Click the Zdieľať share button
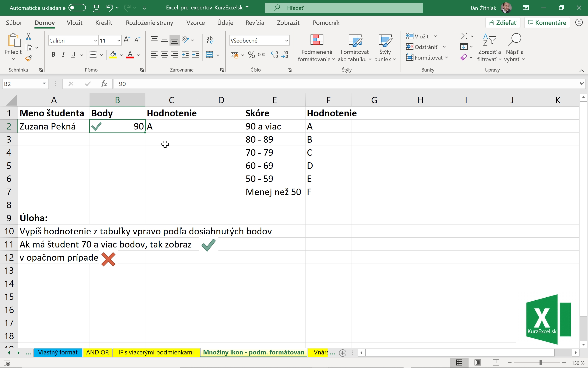This screenshot has height=368, width=588. click(x=503, y=23)
